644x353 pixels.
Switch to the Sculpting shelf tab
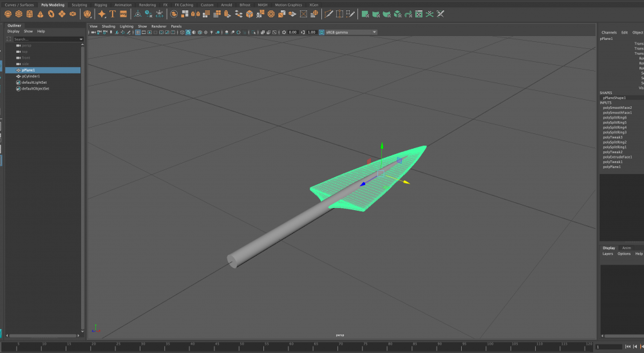pos(79,5)
